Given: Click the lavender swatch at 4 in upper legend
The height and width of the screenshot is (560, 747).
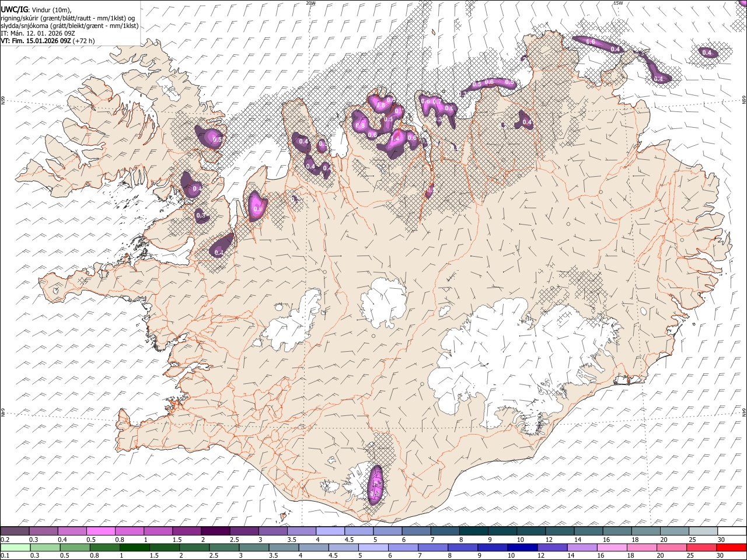Looking at the screenshot, I should pyautogui.click(x=330, y=531).
